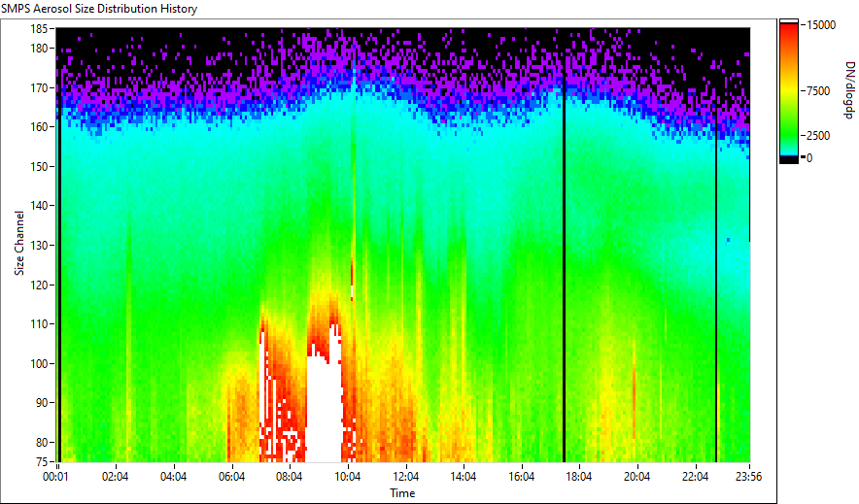The height and width of the screenshot is (504, 859).
Task: Click the 110 y-axis tick label
Action: coord(40,324)
